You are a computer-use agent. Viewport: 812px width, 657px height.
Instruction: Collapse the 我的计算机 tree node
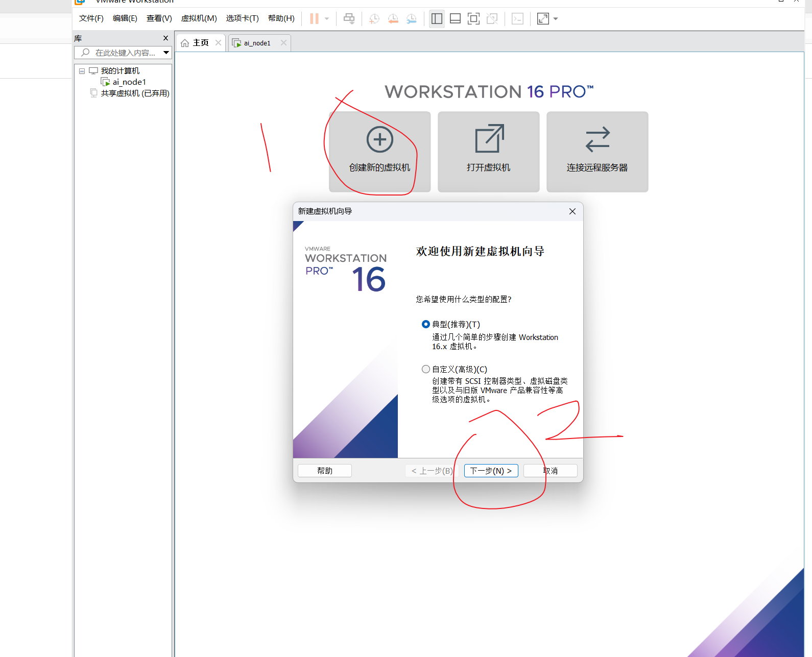[x=82, y=71]
